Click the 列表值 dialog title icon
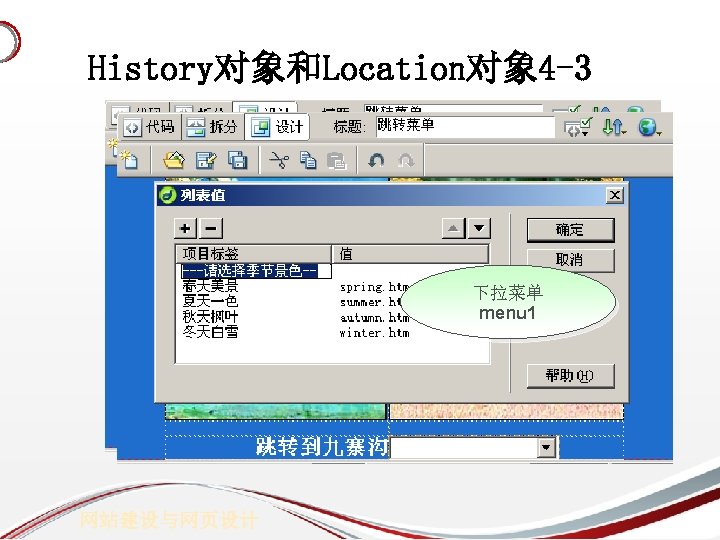The width and height of the screenshot is (720, 540). click(167, 195)
